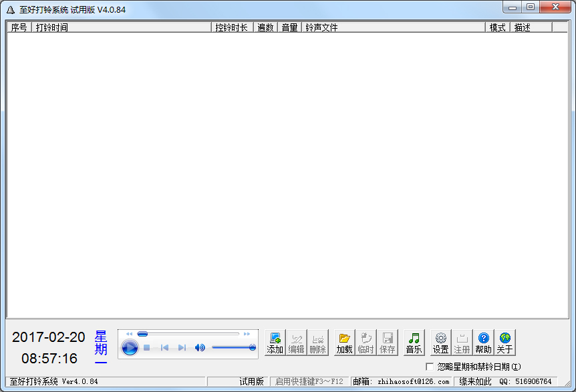
Task: Click the 铃声文件 column header
Action: click(x=393, y=27)
